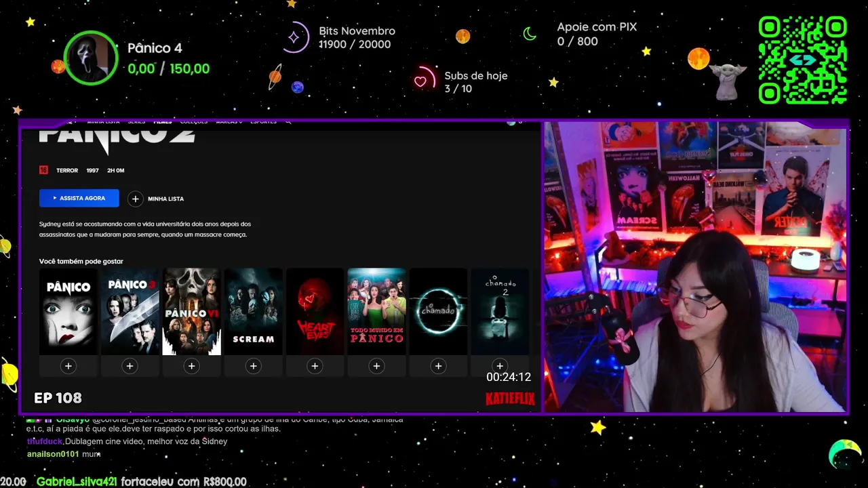
Task: Click the green QR code
Action: (803, 60)
